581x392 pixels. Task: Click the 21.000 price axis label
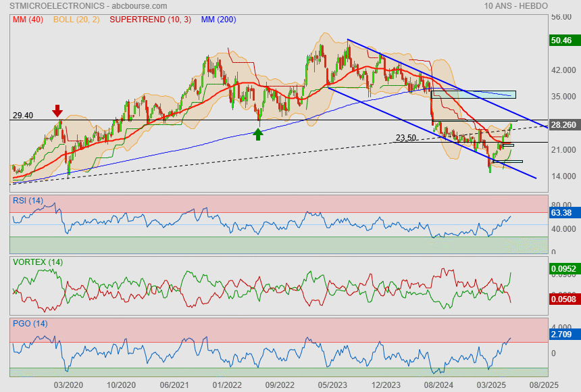coord(563,150)
